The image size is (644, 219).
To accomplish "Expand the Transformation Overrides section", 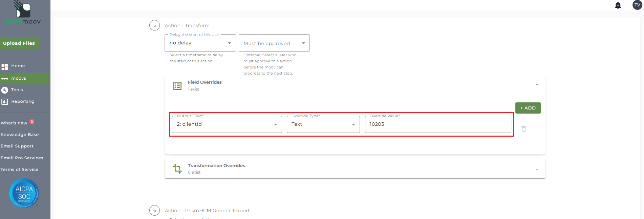I will coord(537,170).
